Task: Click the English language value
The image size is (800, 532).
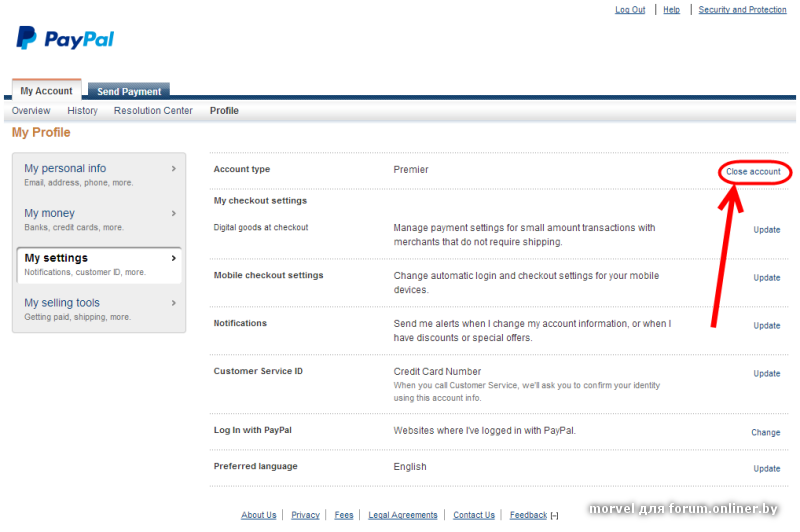Action: (410, 467)
